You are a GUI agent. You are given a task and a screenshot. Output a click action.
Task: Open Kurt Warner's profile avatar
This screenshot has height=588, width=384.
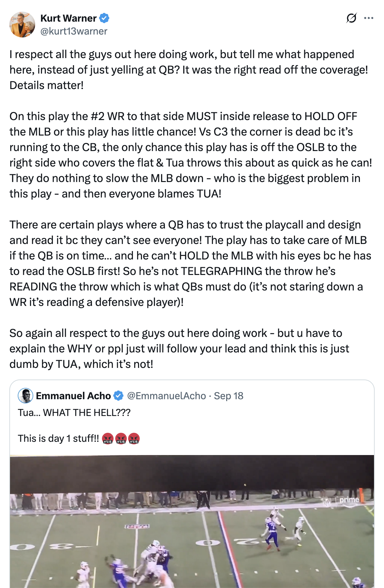(x=22, y=25)
